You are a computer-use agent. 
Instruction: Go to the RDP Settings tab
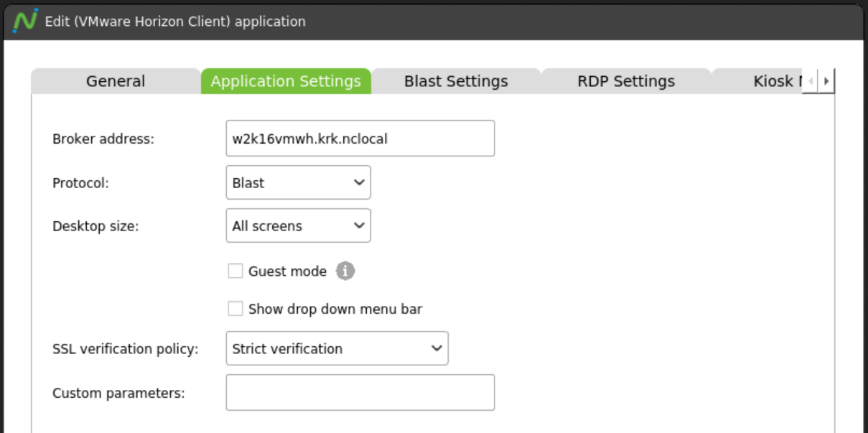[626, 81]
